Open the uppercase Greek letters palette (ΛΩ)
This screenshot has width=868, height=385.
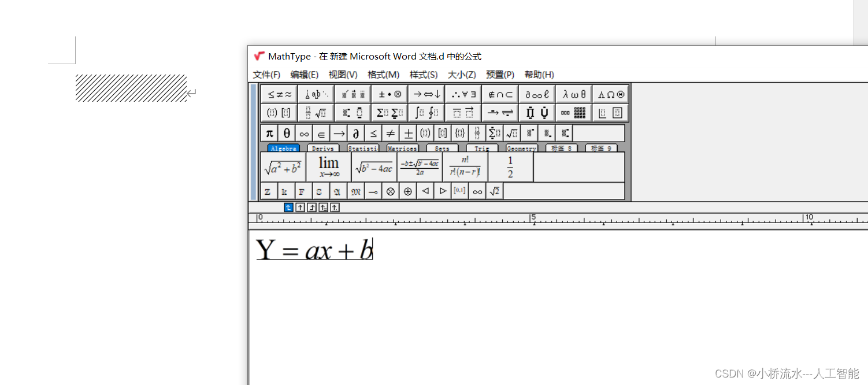click(611, 94)
